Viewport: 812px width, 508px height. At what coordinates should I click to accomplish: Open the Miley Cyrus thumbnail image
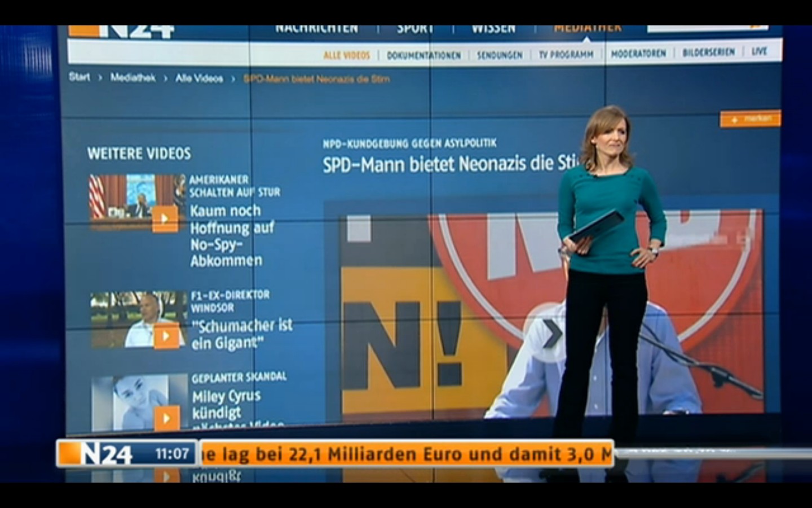139,403
